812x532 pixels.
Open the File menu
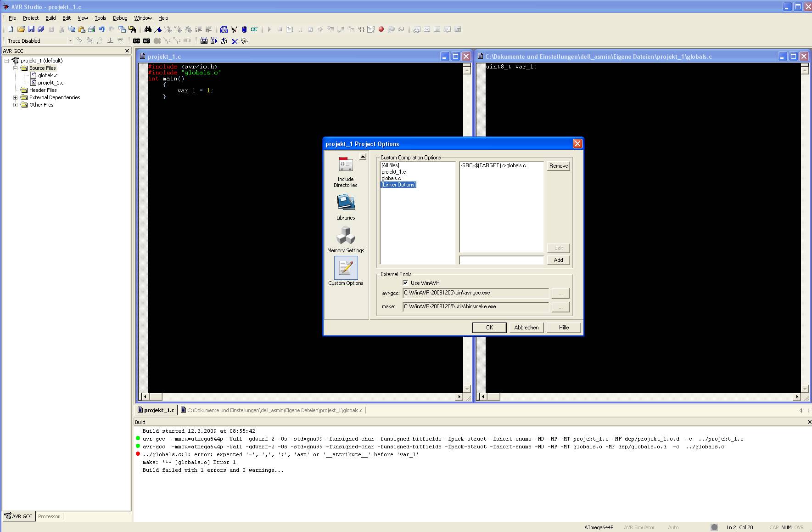click(12, 18)
